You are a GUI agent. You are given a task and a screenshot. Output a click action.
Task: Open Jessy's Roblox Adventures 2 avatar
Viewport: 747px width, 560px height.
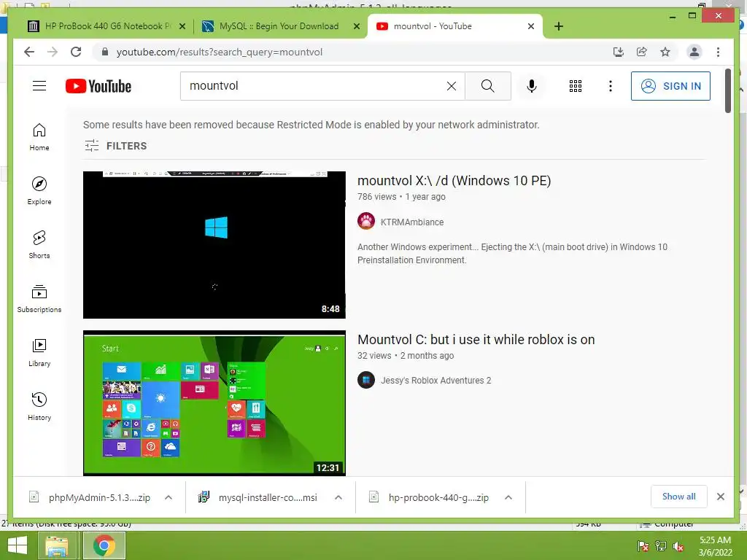point(366,379)
